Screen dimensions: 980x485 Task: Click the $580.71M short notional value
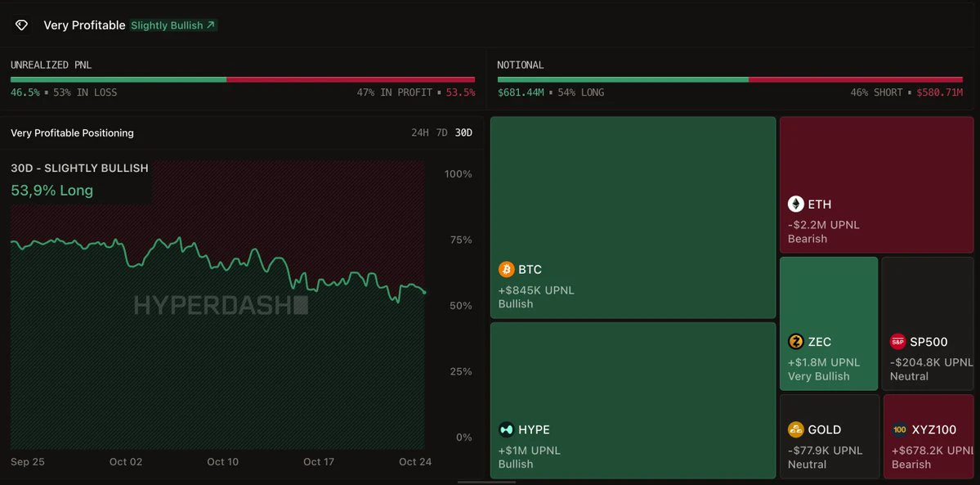pos(939,92)
